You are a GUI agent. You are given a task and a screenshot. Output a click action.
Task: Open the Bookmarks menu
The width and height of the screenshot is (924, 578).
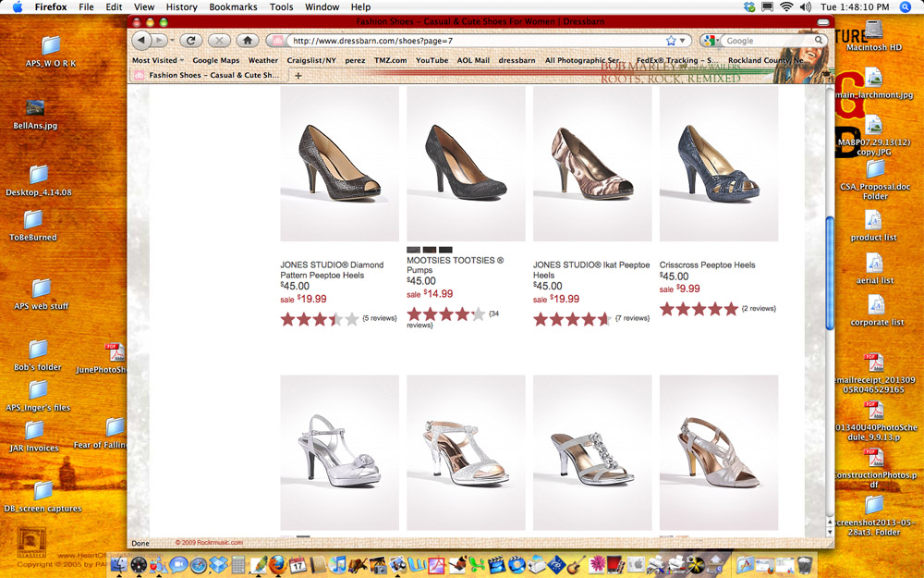click(x=234, y=7)
